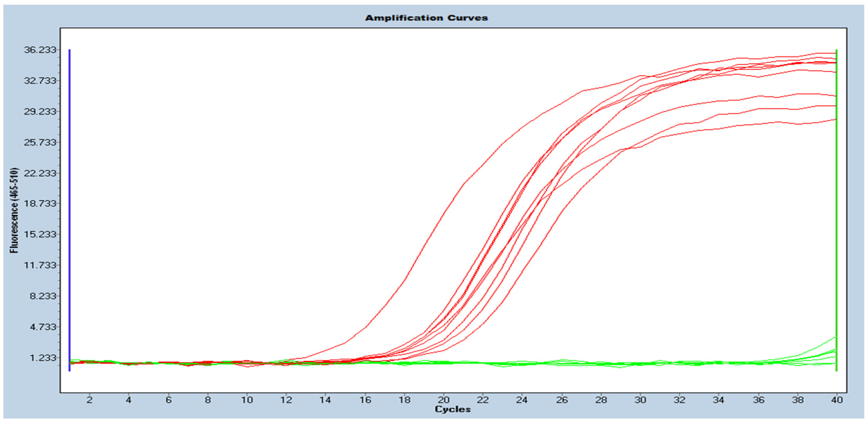This screenshot has height=424, width=868.
Task: Click cycle 30 on the x-axis
Action: pos(640,400)
